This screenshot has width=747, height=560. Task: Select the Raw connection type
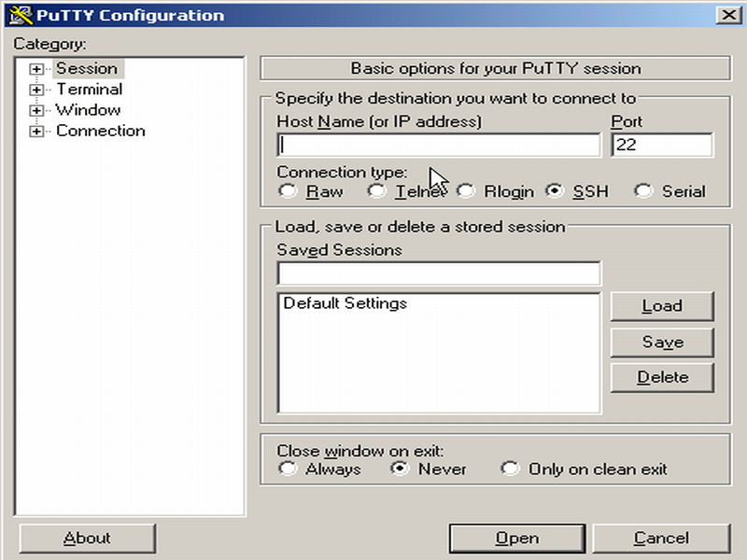point(288,190)
